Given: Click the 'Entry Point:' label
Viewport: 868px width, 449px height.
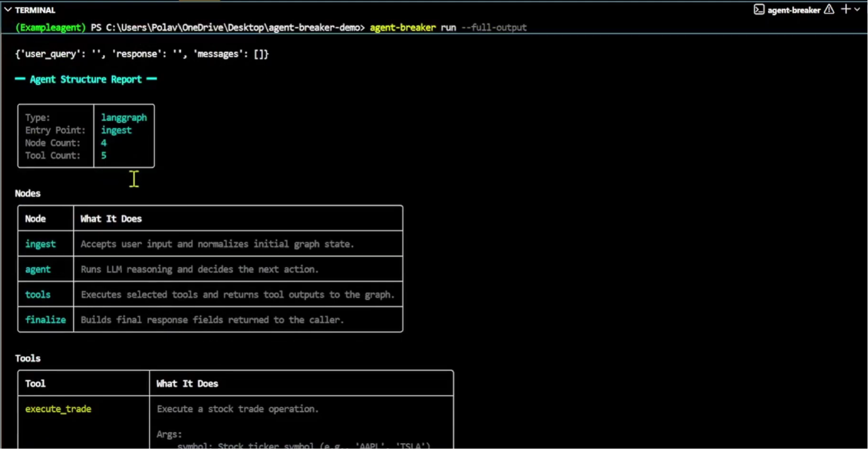Looking at the screenshot, I should [x=55, y=130].
